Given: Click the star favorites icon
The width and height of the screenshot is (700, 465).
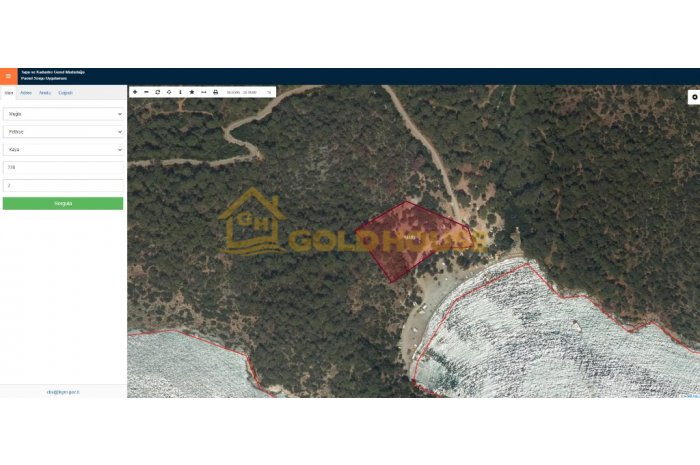Looking at the screenshot, I should (192, 92).
